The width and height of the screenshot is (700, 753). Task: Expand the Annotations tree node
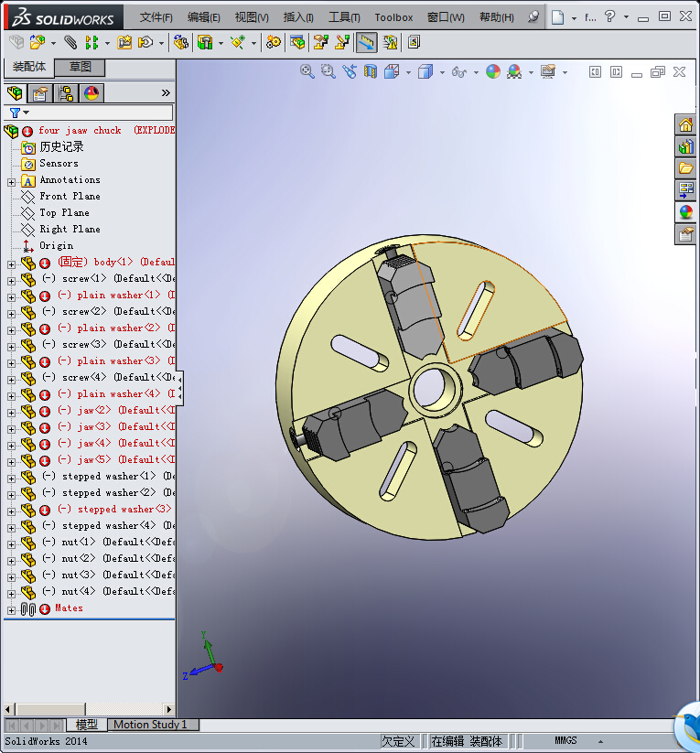coord(11,181)
